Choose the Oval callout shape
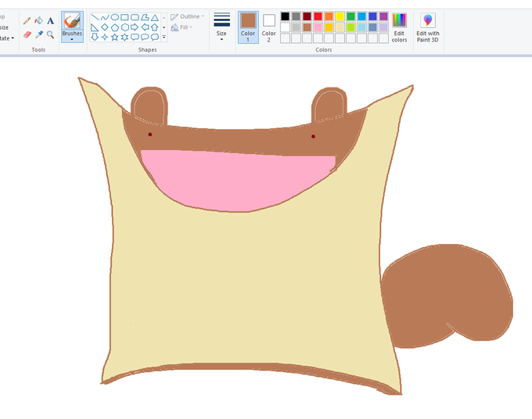532x419 pixels. tap(145, 37)
